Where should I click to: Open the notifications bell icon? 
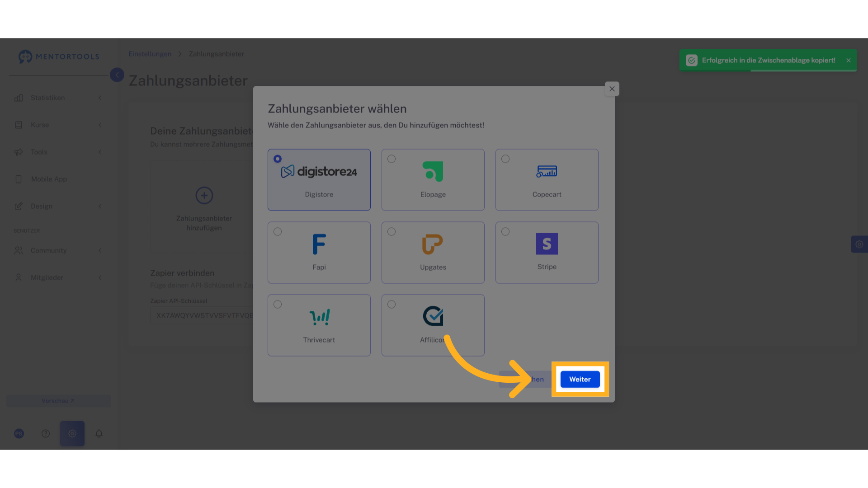point(99,434)
